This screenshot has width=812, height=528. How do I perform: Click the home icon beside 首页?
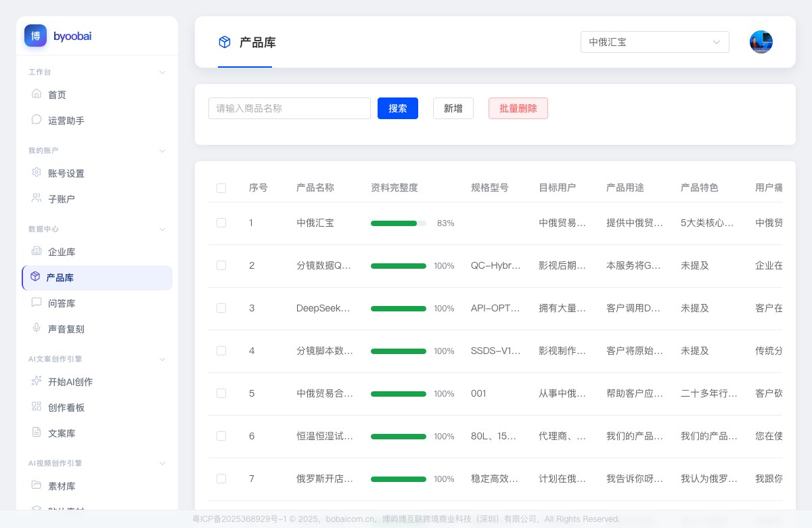pos(37,94)
